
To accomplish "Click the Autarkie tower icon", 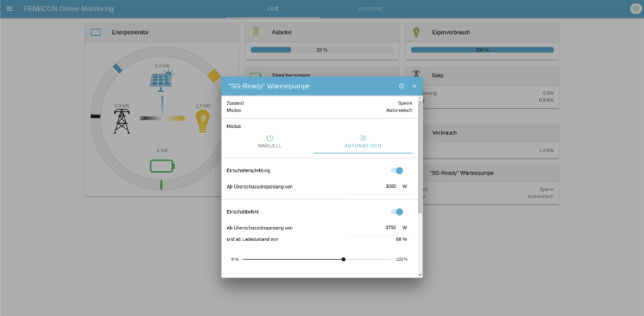I will (x=255, y=32).
